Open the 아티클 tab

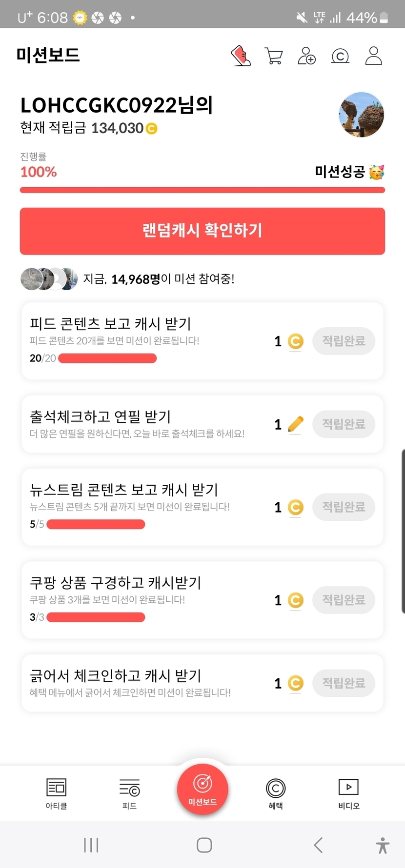tap(56, 793)
